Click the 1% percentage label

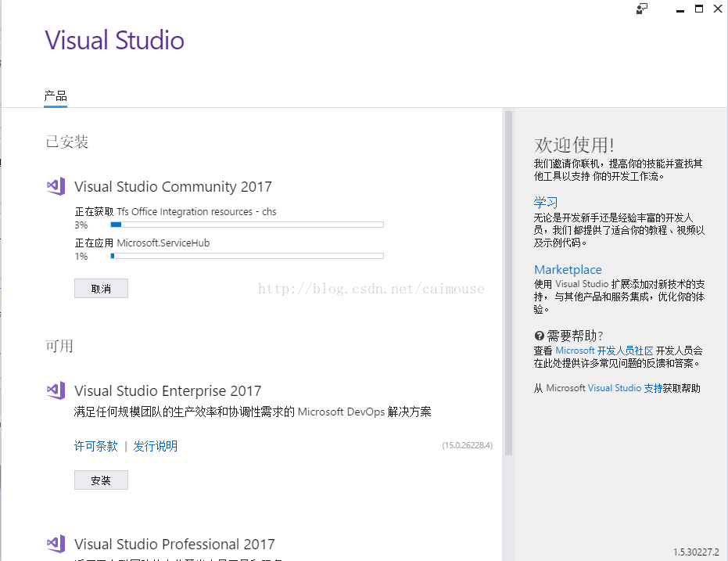point(81,257)
